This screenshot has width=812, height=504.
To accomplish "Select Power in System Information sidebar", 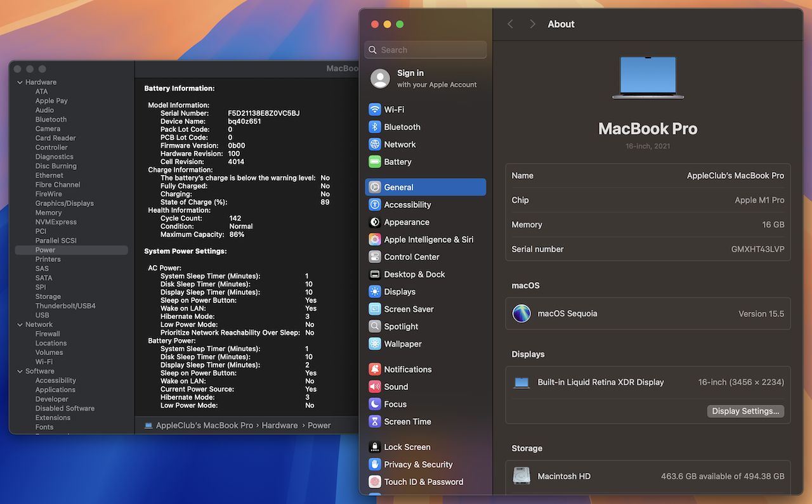I will [x=71, y=250].
